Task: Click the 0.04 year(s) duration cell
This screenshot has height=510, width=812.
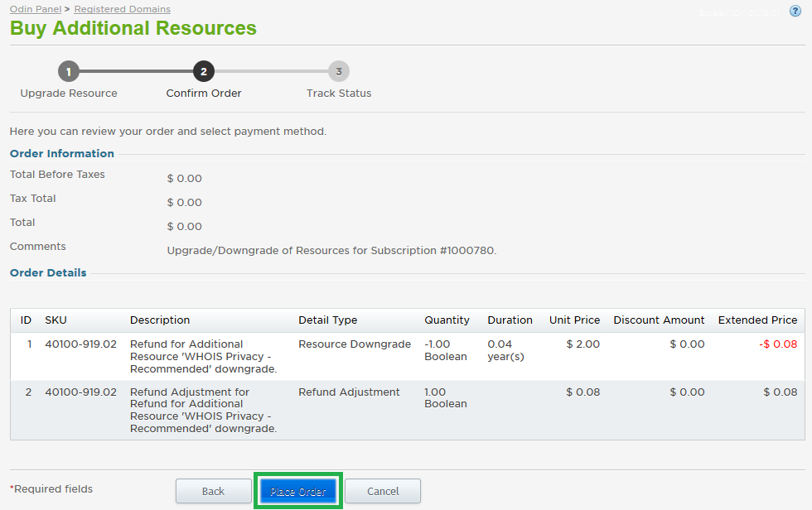Action: [x=505, y=350]
